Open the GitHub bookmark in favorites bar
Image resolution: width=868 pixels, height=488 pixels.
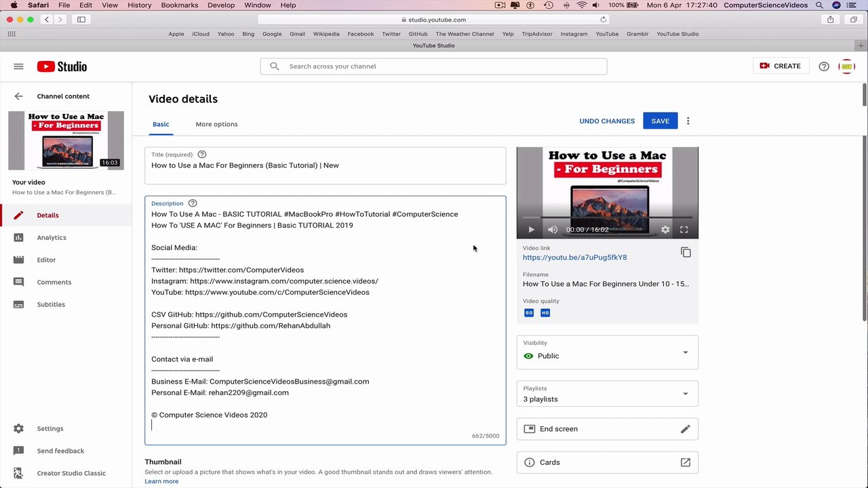click(x=418, y=34)
